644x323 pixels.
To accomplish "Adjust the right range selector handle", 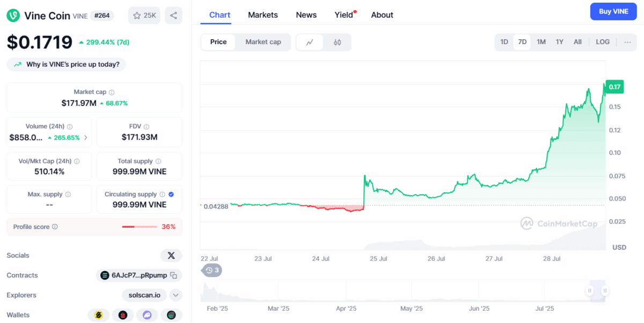I will [x=605, y=291].
